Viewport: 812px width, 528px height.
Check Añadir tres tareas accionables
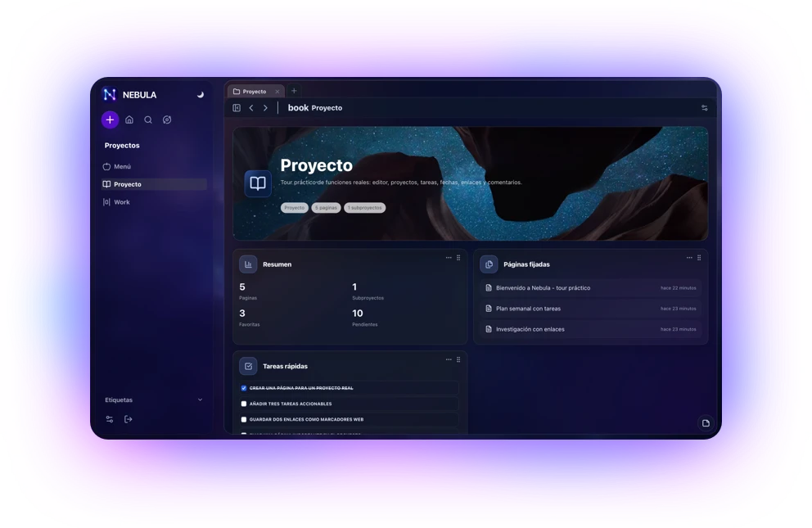click(x=243, y=404)
